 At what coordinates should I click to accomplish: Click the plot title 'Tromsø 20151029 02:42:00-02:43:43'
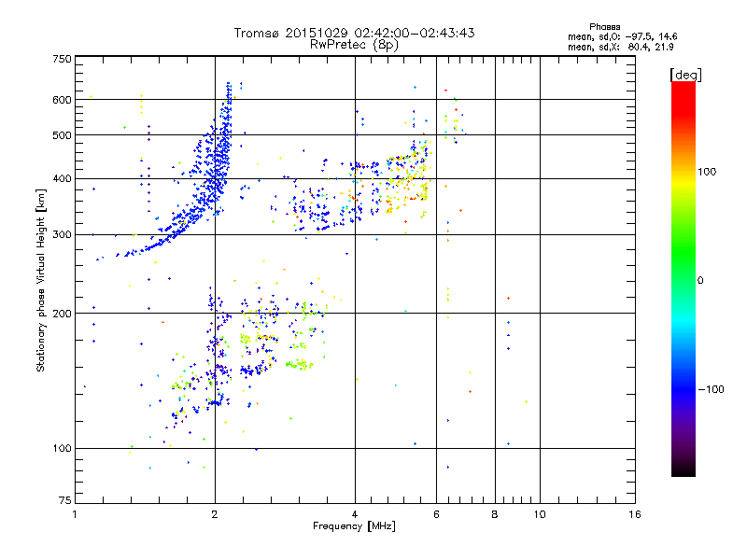pos(354,33)
